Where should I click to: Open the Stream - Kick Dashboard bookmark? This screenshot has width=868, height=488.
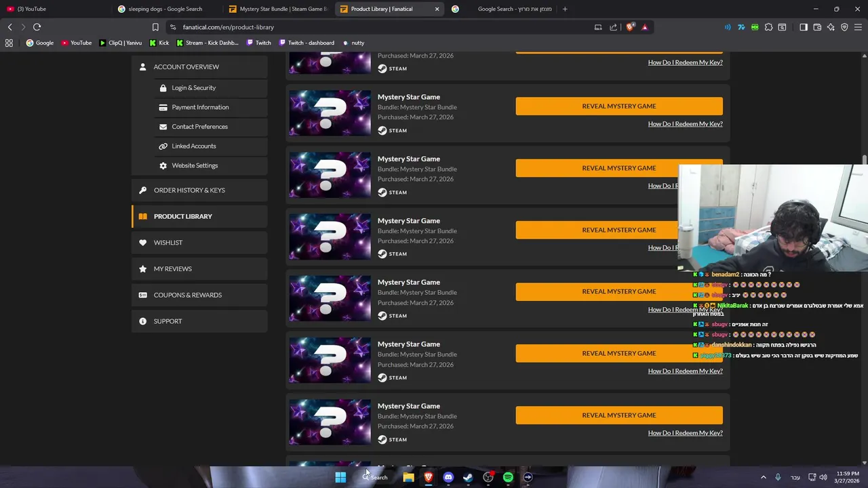tap(207, 43)
